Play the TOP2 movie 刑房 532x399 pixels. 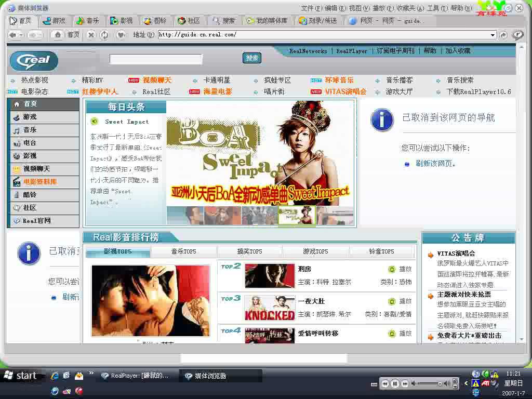click(400, 269)
